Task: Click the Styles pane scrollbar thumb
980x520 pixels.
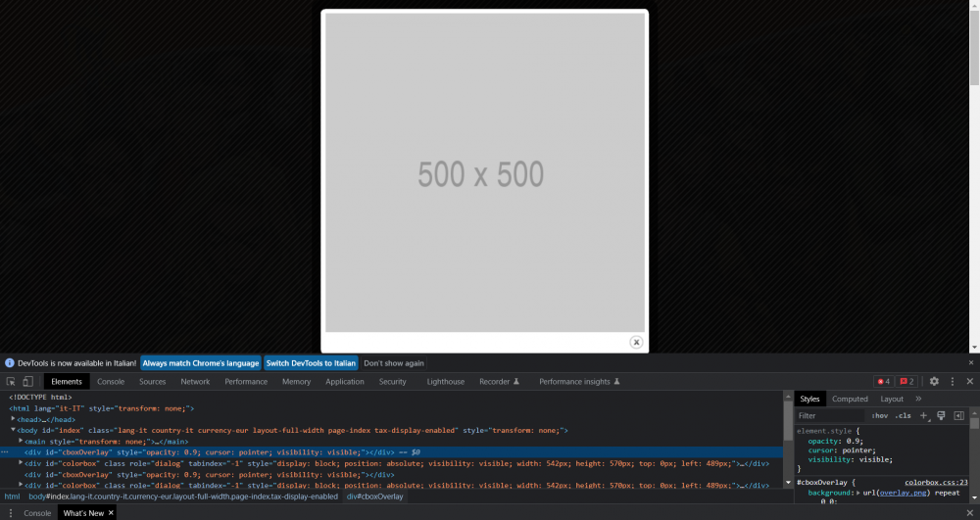Action: click(x=974, y=421)
